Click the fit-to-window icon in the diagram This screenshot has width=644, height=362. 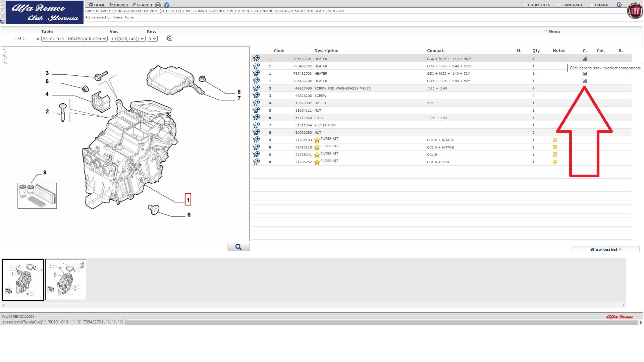click(5, 51)
